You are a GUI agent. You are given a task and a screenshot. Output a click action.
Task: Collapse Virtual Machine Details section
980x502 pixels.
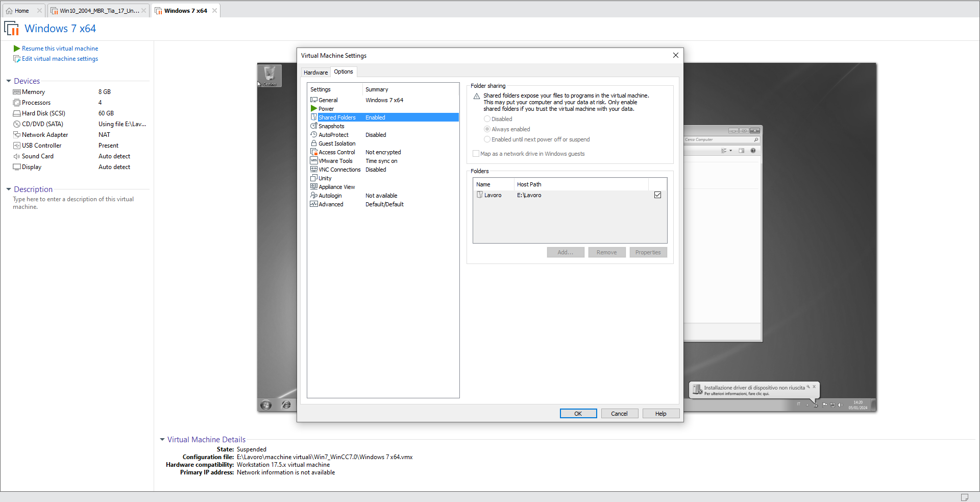pyautogui.click(x=162, y=440)
